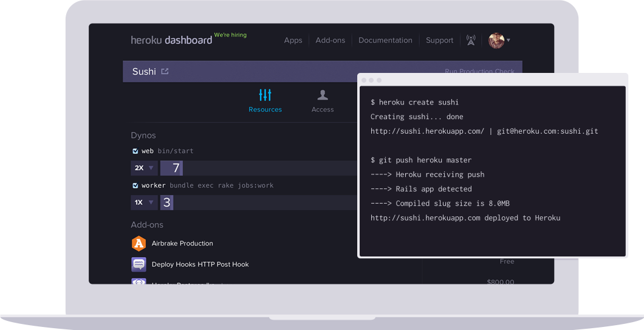This screenshot has height=330, width=644.
Task: Follow the We're hiring link
Action: [230, 35]
